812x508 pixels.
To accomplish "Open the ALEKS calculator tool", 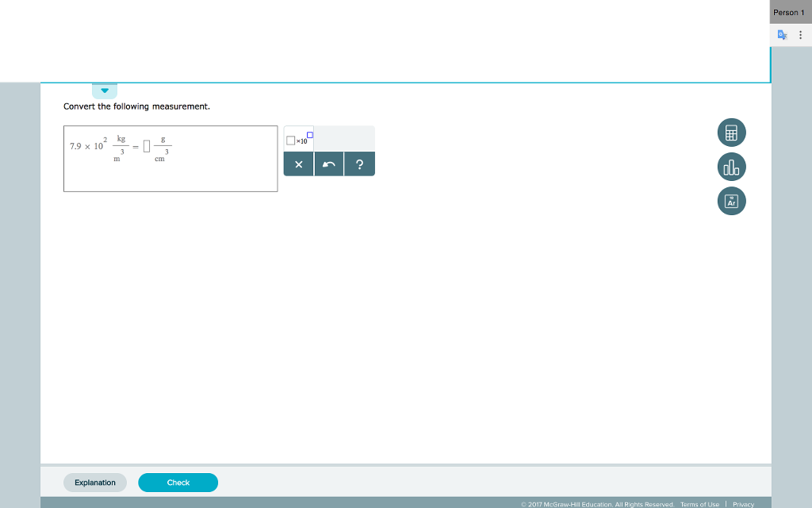I will click(730, 133).
